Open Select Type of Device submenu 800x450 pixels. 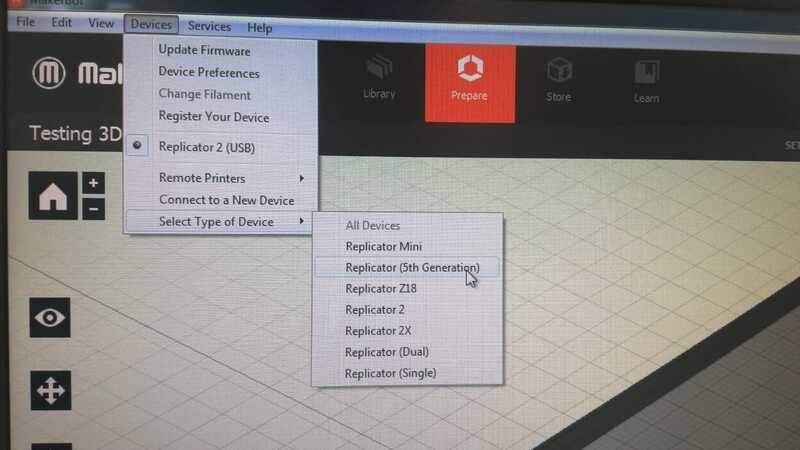[220, 222]
